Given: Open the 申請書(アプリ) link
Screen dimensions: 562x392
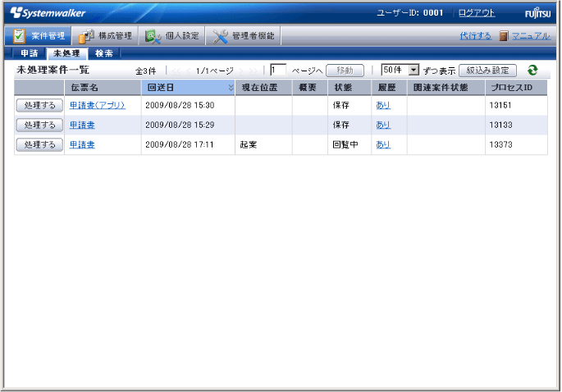Looking at the screenshot, I should [97, 105].
